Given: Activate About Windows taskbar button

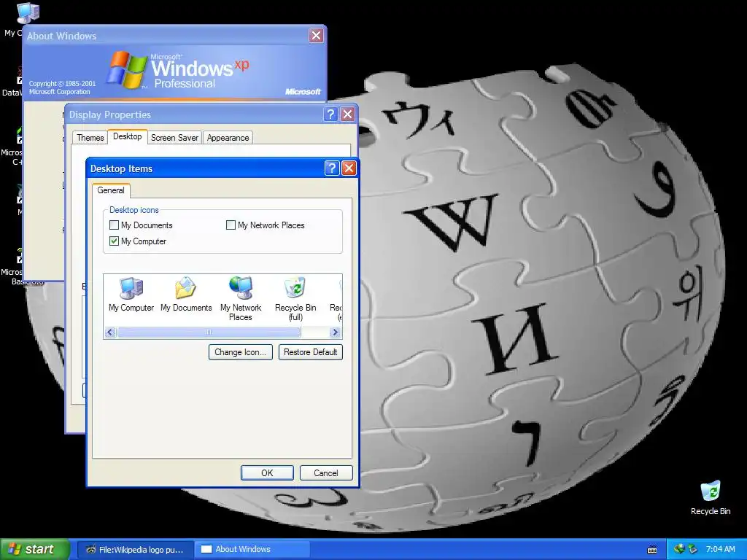Looking at the screenshot, I should point(252,549).
